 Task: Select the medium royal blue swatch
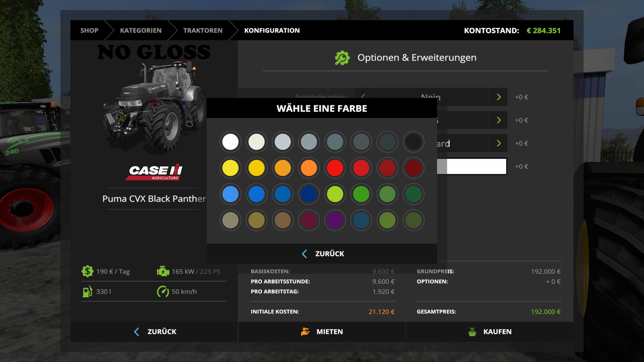(257, 194)
